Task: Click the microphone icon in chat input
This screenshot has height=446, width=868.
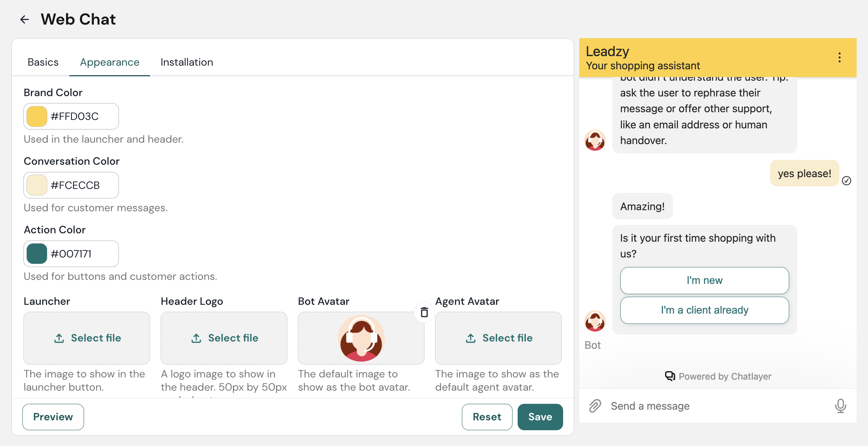Action: point(840,406)
